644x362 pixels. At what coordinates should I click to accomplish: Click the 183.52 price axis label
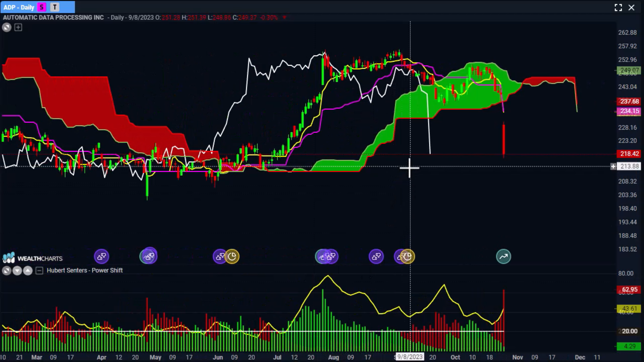[627, 249]
